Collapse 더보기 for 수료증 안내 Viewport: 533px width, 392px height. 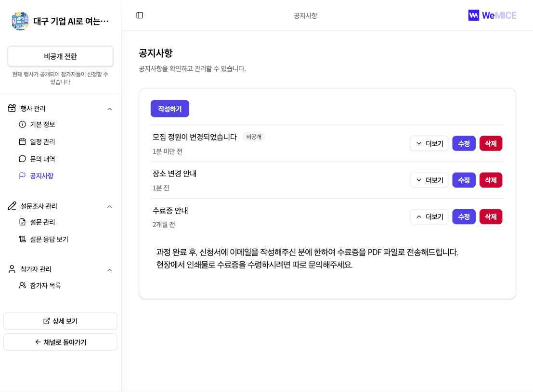[x=429, y=217]
